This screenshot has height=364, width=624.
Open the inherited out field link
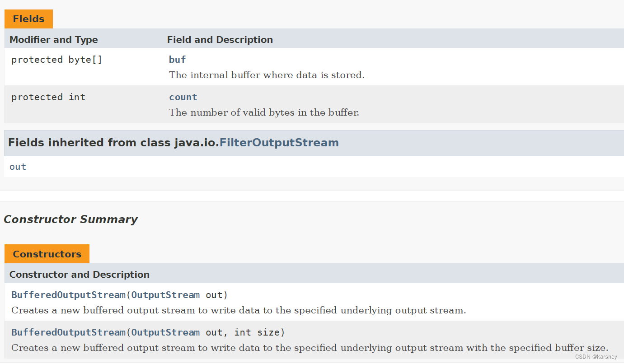coord(18,167)
